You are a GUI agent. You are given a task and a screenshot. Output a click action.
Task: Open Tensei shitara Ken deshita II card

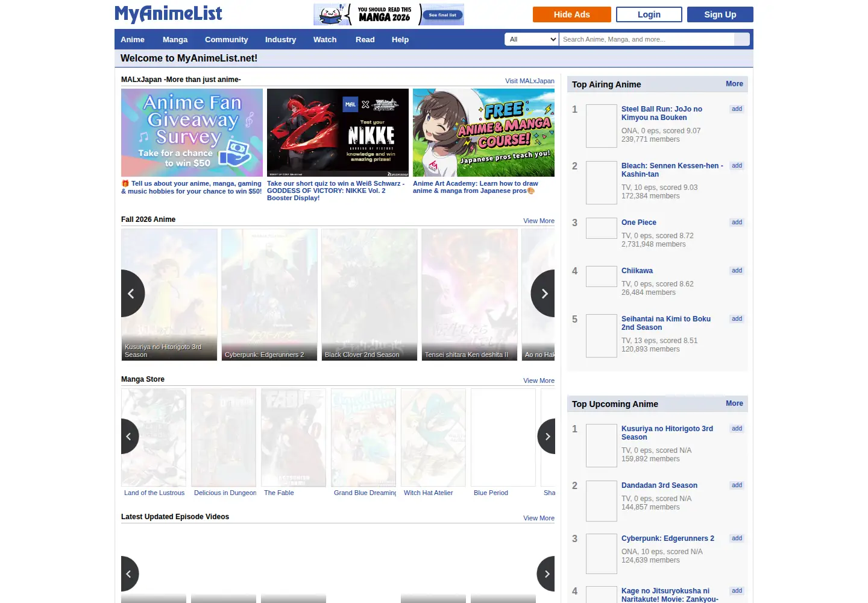(x=470, y=294)
